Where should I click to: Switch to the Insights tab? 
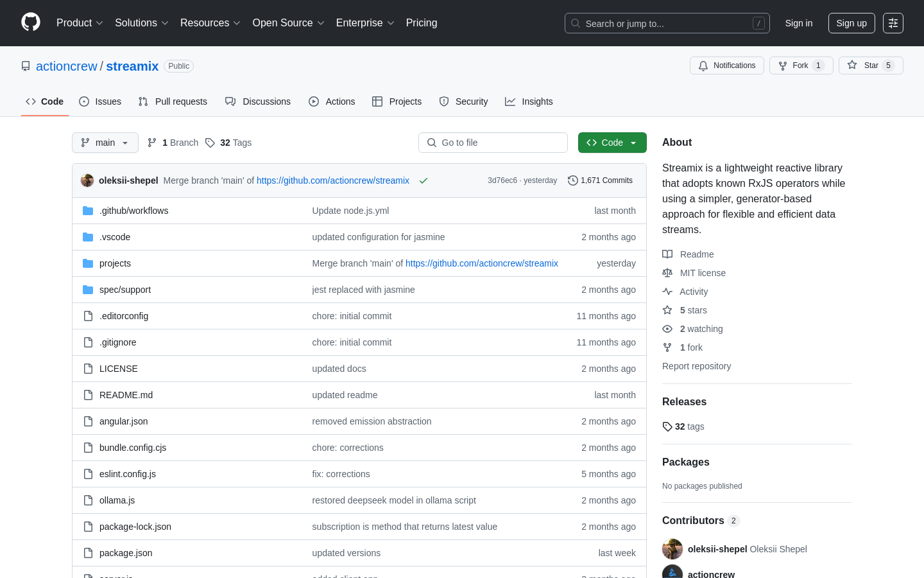(x=529, y=101)
